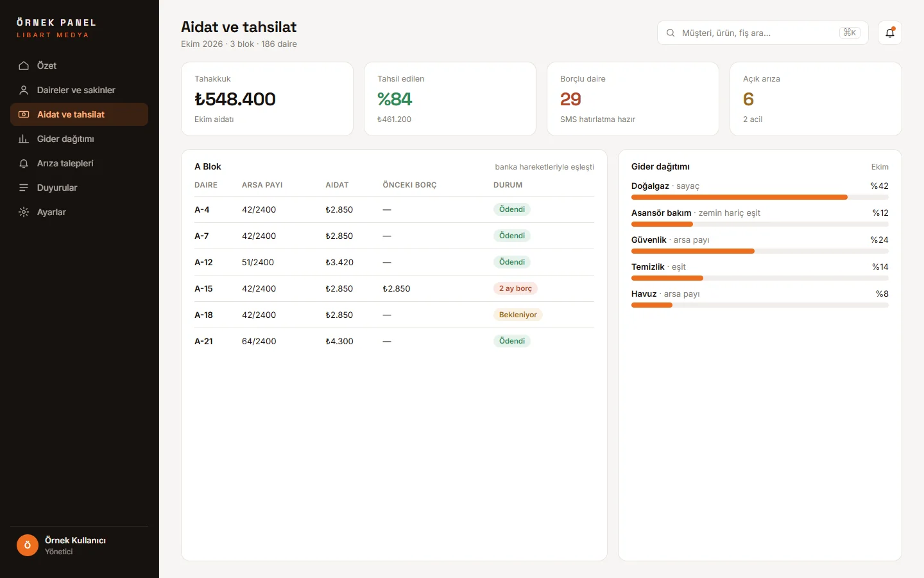Image resolution: width=924 pixels, height=578 pixels.
Task: Click the Havuz progress bar
Action: click(x=760, y=305)
